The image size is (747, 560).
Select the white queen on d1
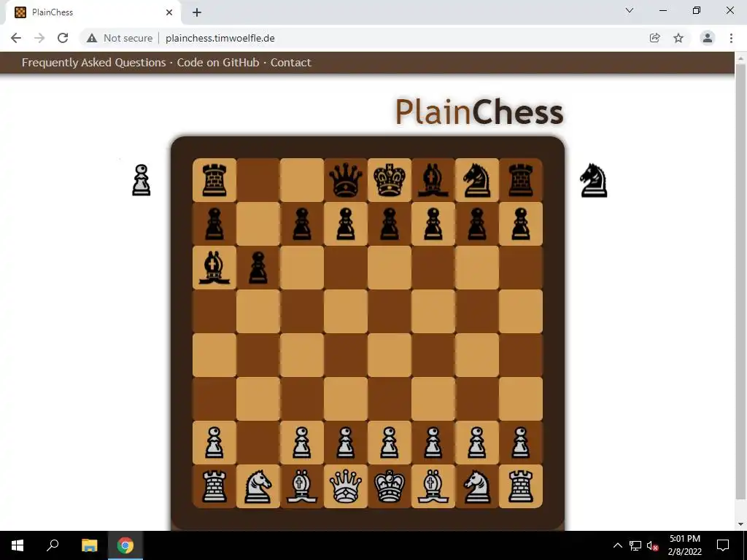345,486
